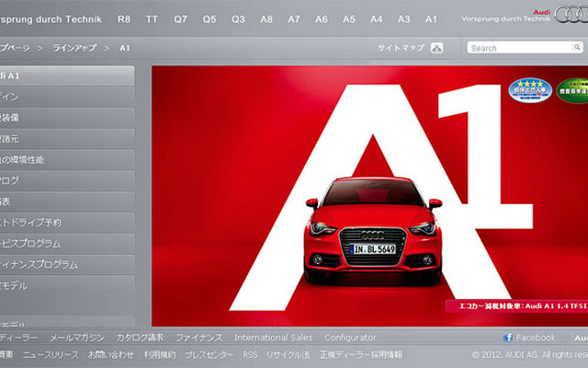Viewport: 588px width, 368px height.
Task: Open the ファイナンス footer link
Action: tap(198, 338)
